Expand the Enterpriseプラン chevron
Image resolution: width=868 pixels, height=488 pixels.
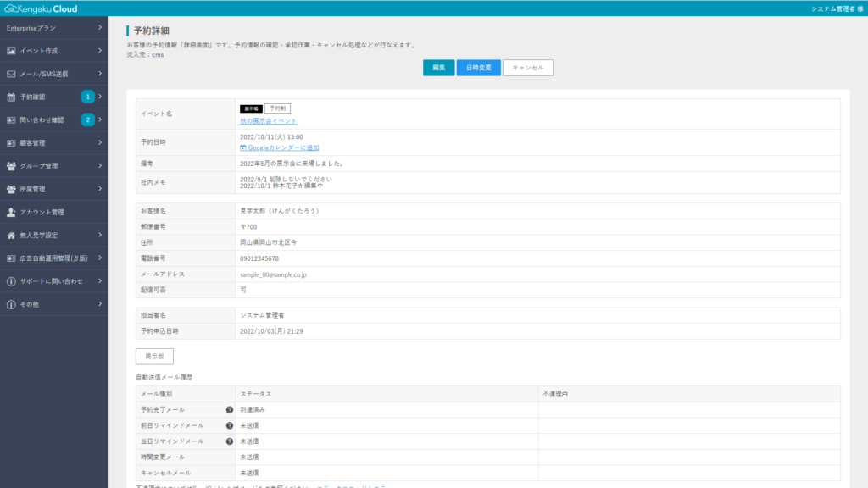tap(100, 28)
